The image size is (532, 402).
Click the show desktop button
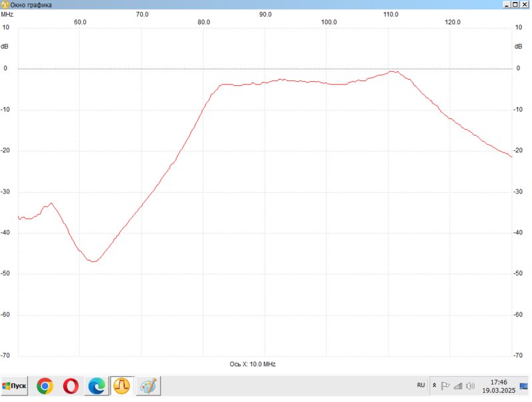(x=524, y=385)
